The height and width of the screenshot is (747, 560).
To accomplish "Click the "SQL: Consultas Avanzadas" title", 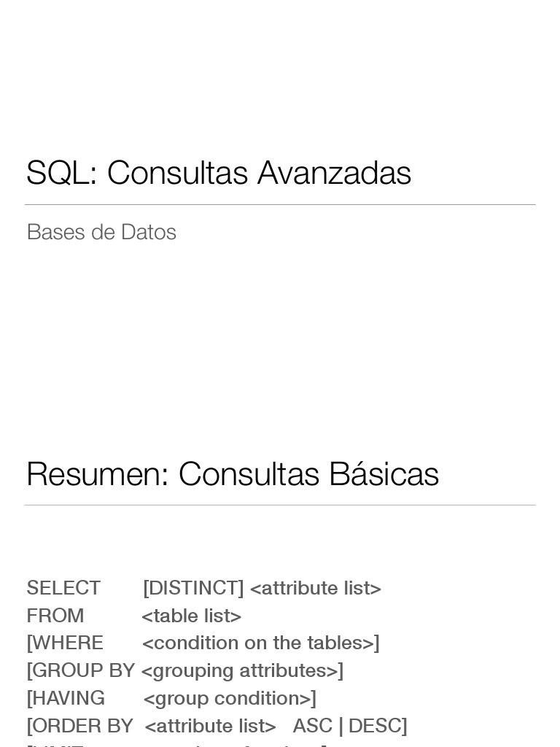I will 219,174.
